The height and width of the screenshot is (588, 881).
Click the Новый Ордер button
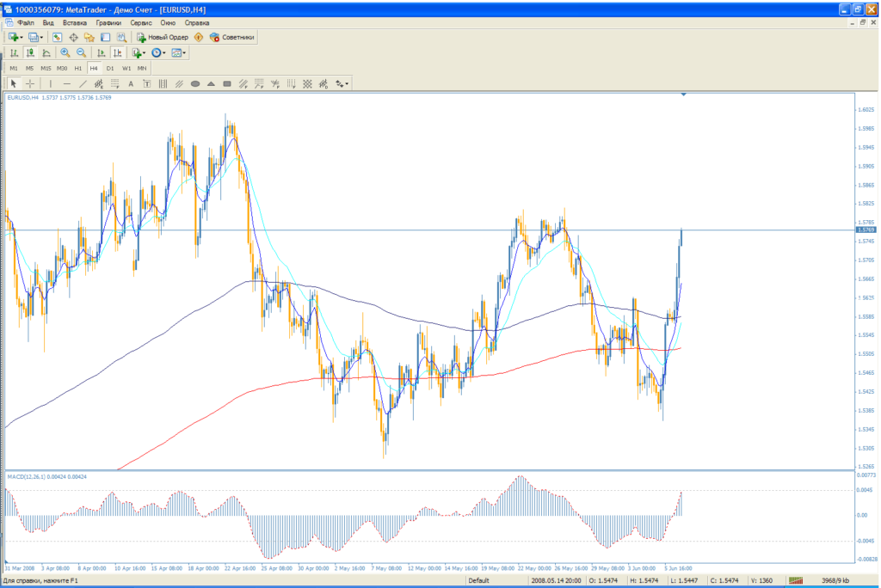pyautogui.click(x=163, y=38)
